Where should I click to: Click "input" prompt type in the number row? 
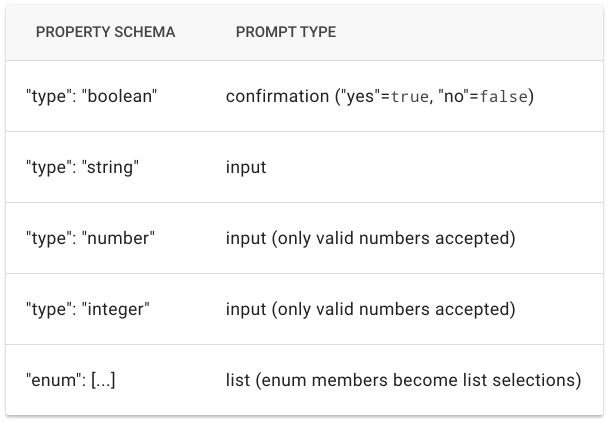[246, 238]
